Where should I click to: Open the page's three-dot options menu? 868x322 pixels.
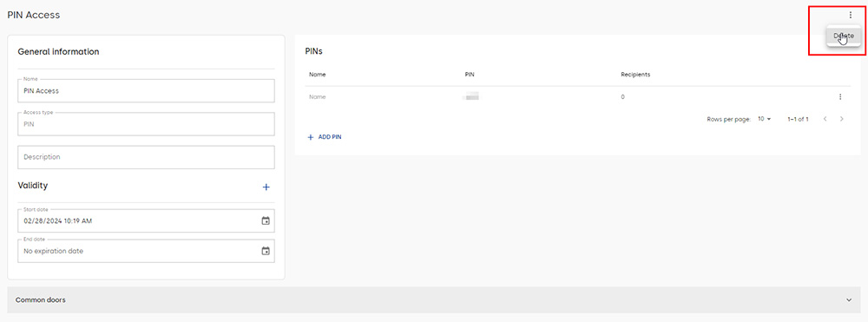[851, 15]
